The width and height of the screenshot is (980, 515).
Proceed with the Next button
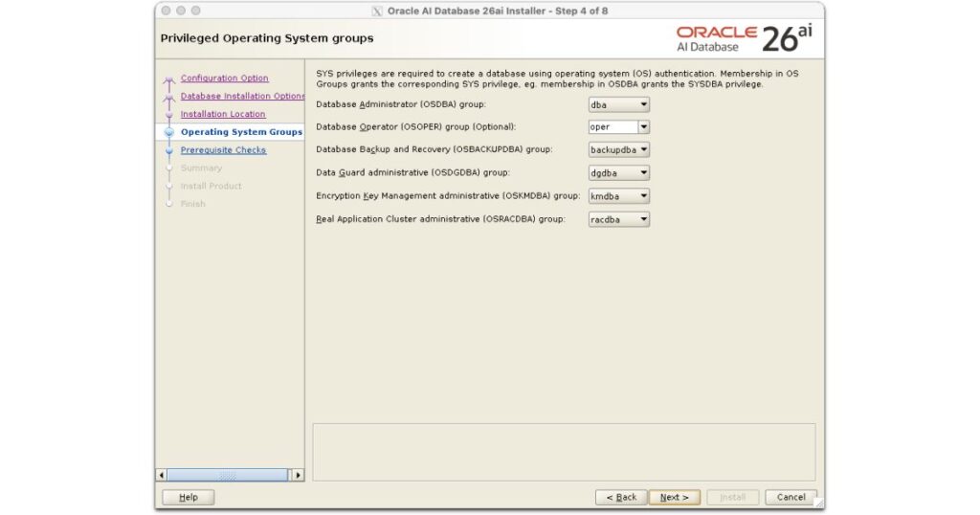[675, 497]
